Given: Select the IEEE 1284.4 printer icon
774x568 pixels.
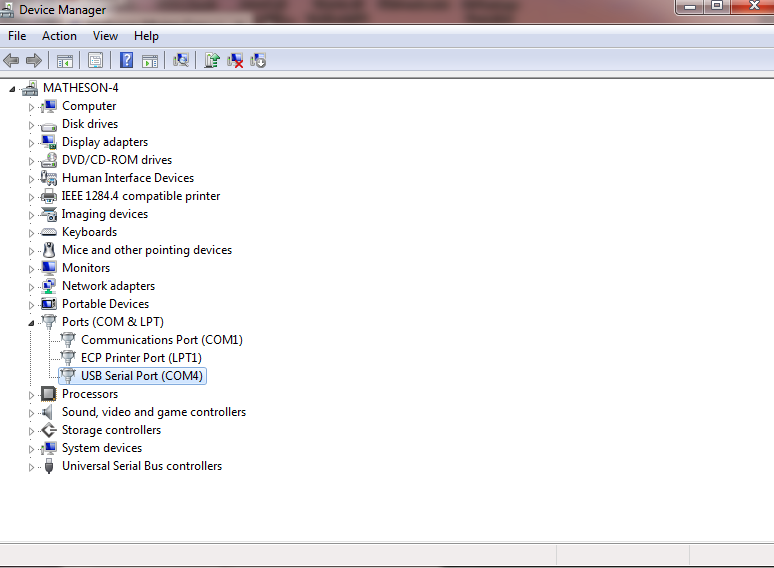Looking at the screenshot, I should pyautogui.click(x=49, y=196).
